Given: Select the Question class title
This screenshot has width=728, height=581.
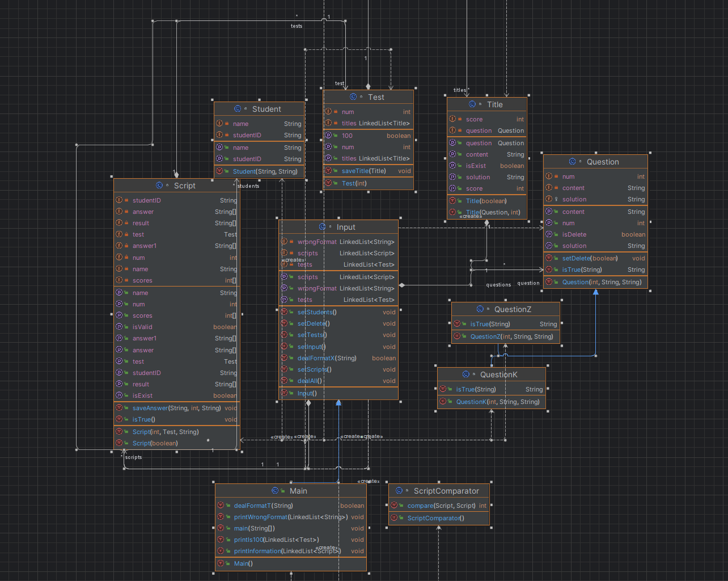Looking at the screenshot, I should tap(603, 162).
